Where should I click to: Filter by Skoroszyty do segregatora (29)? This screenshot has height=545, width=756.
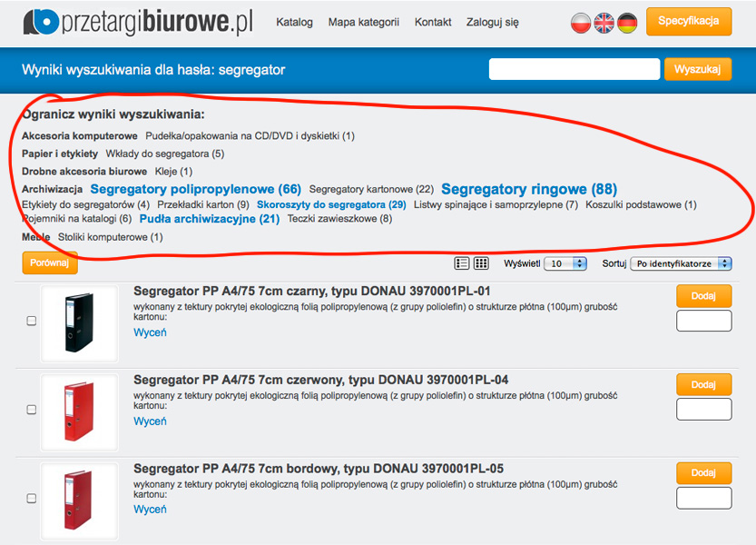coord(331,204)
